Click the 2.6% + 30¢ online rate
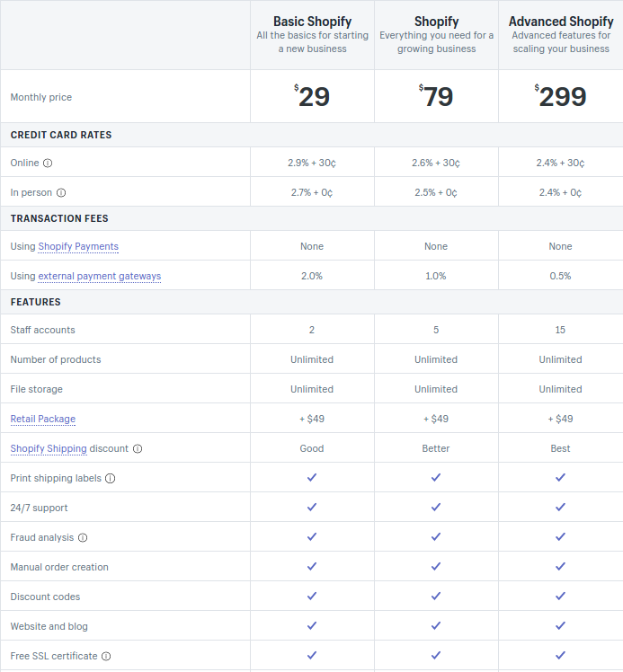This screenshot has width=623, height=672. [x=436, y=164]
